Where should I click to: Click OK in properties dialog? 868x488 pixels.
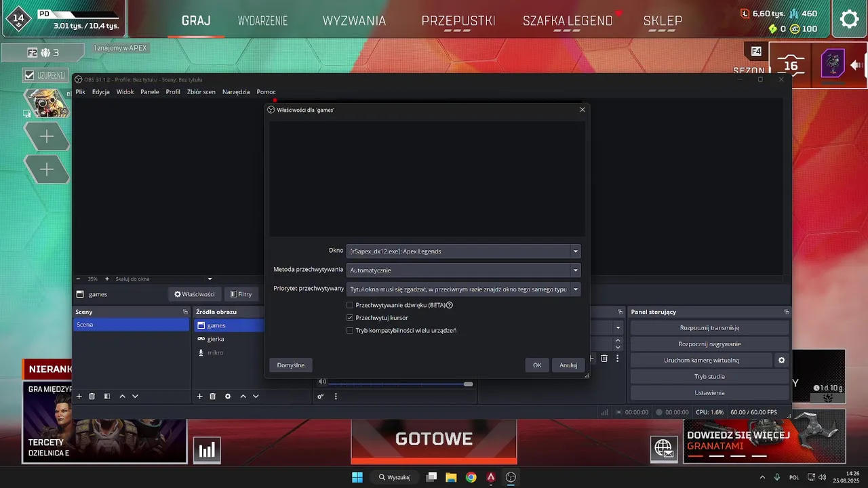[x=537, y=365]
